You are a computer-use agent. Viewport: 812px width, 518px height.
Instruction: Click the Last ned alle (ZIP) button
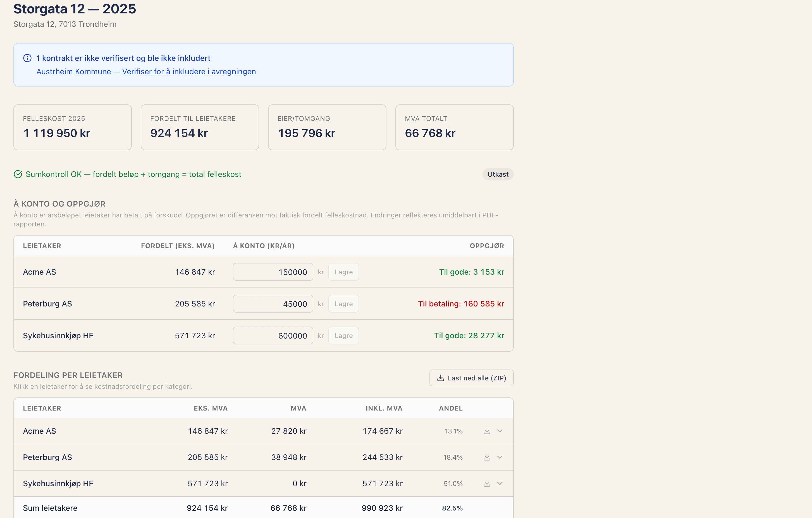pyautogui.click(x=471, y=378)
